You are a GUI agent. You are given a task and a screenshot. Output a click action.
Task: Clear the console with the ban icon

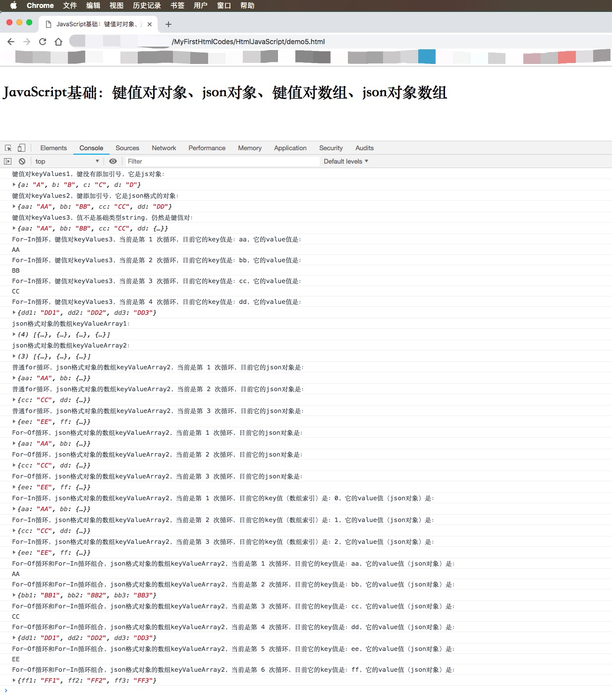[22, 161]
